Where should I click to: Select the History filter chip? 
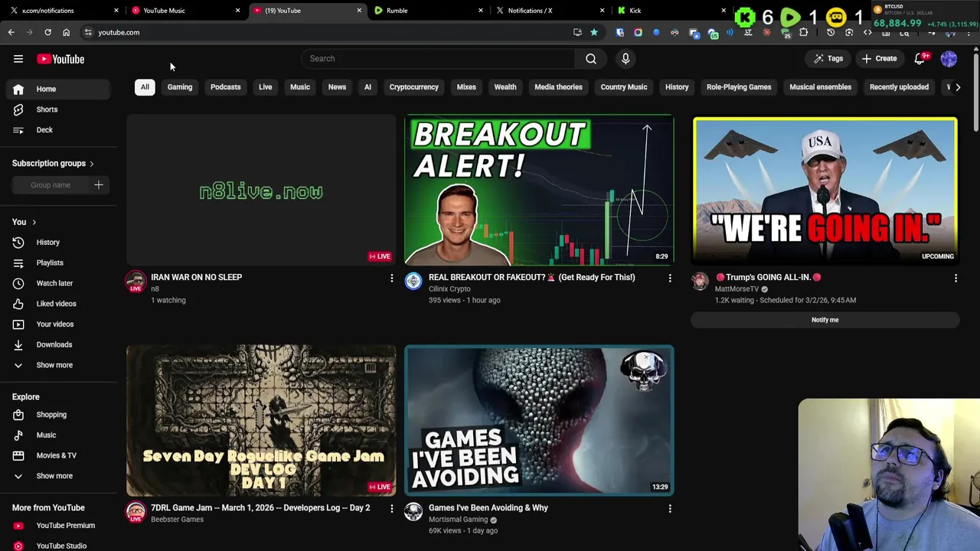pyautogui.click(x=677, y=86)
